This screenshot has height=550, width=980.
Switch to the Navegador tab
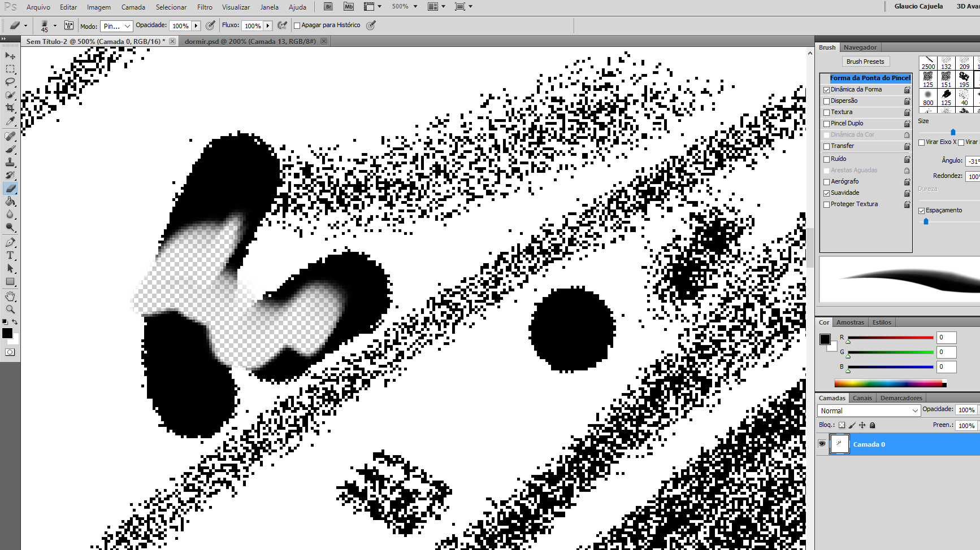pos(860,47)
